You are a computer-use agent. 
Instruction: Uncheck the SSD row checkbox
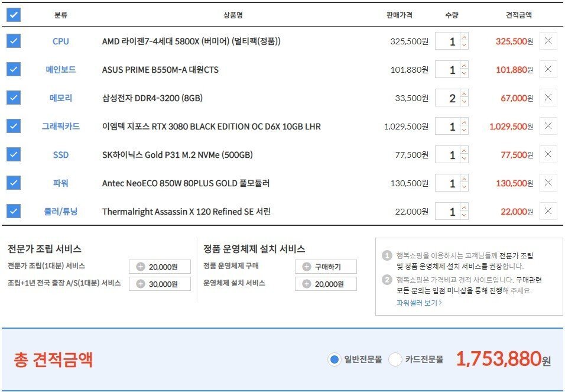[x=14, y=154]
